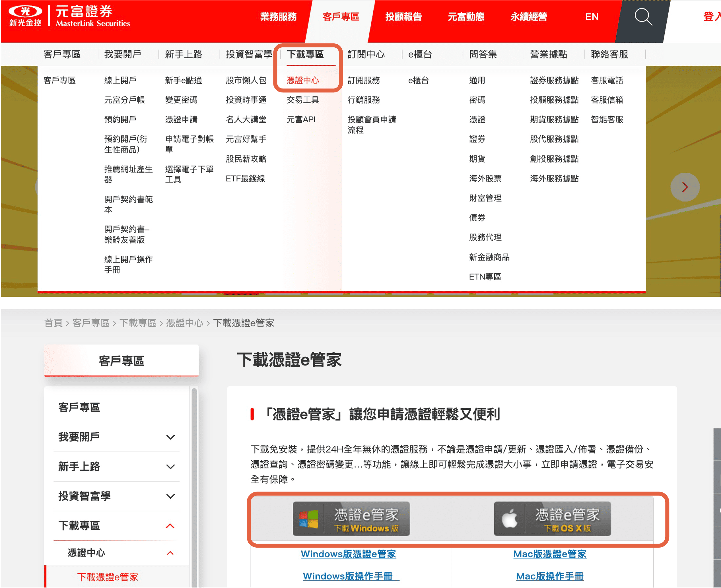Click 下載專區 in breadcrumb
Image resolution: width=721 pixels, height=588 pixels.
(137, 323)
